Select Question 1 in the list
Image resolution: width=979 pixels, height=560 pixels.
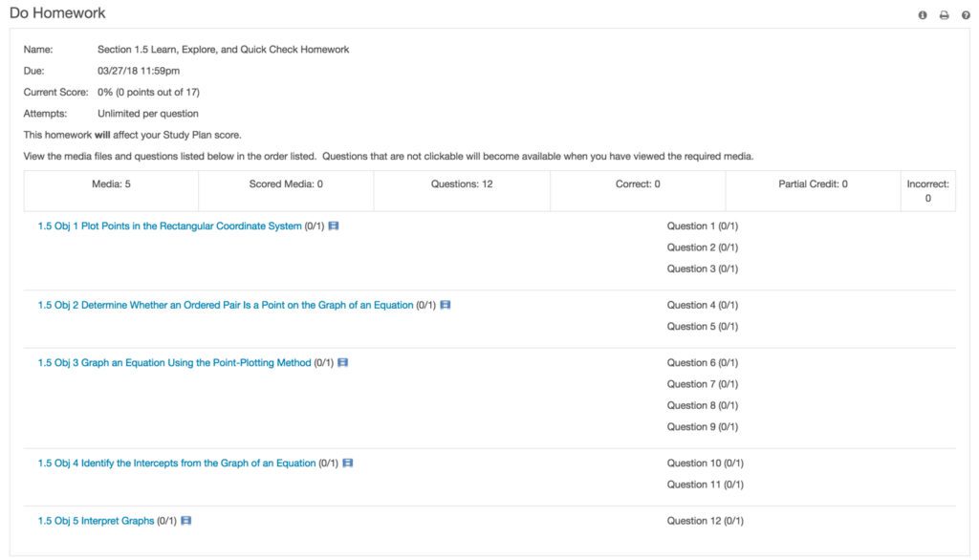click(x=702, y=226)
